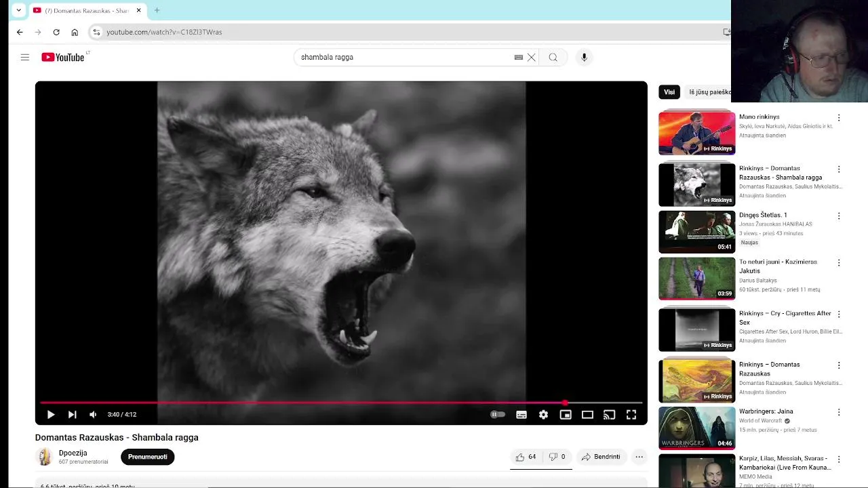Open the YouTube guide hamburger menu

pyautogui.click(x=25, y=58)
